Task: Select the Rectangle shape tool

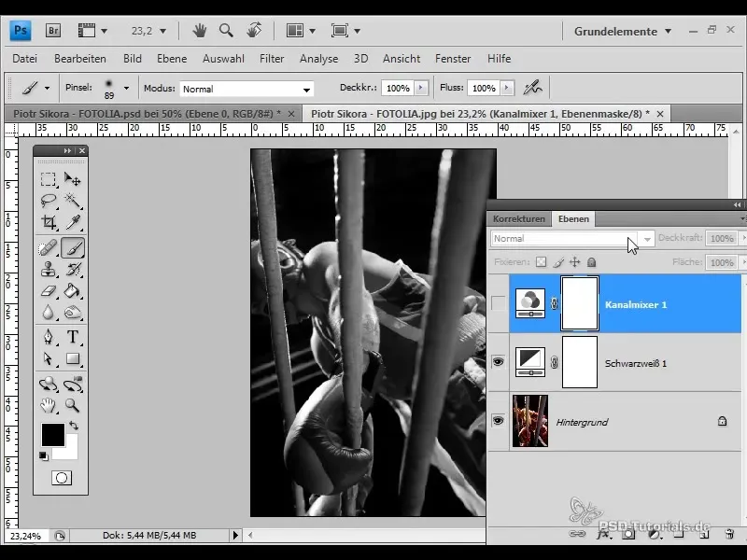Action: (x=73, y=358)
